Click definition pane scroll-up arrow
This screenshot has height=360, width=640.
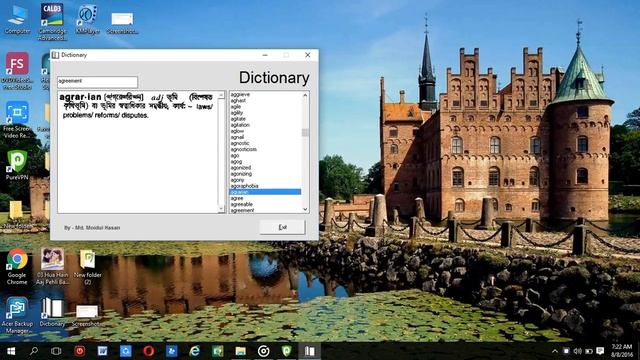(x=221, y=95)
